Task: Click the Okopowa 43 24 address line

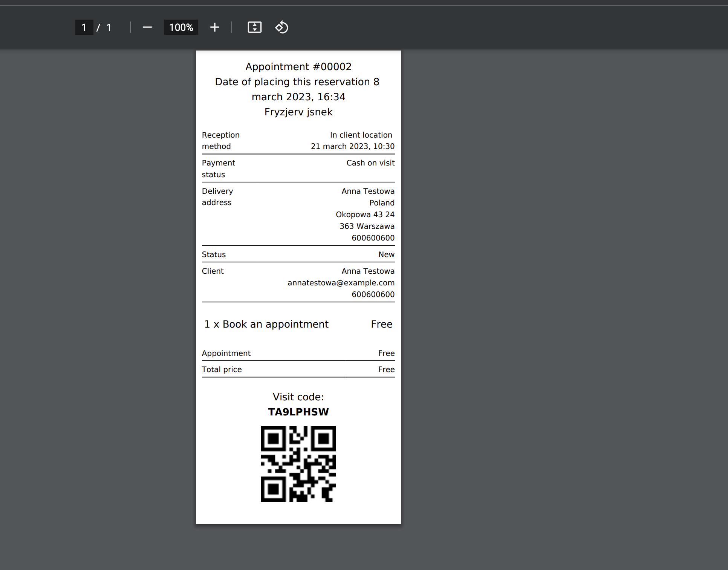Action: 365,215
